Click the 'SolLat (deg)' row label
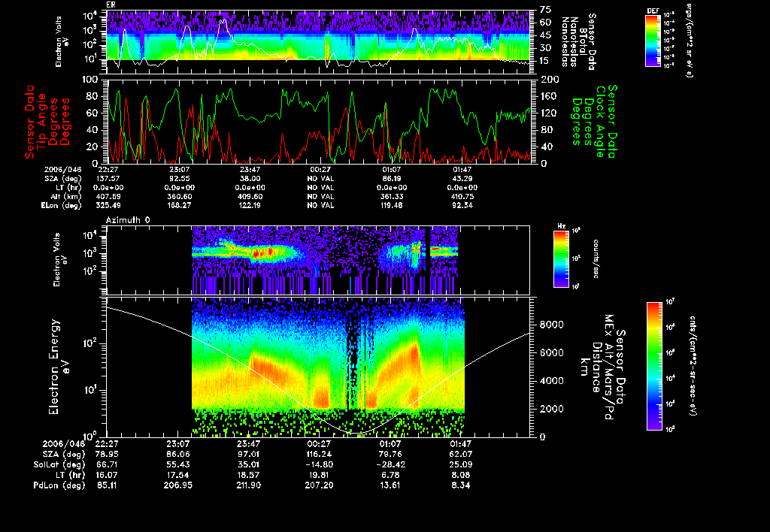This screenshot has width=770, height=532. [59, 464]
